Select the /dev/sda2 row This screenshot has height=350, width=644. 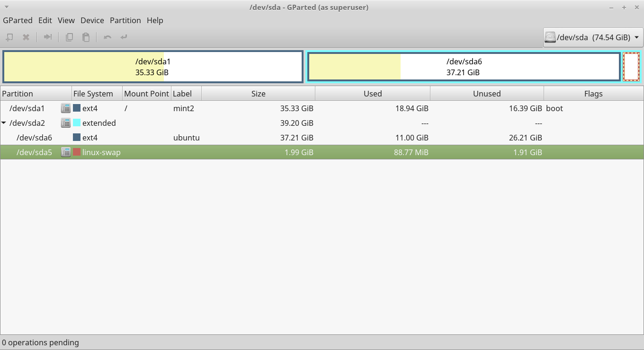pyautogui.click(x=322, y=123)
